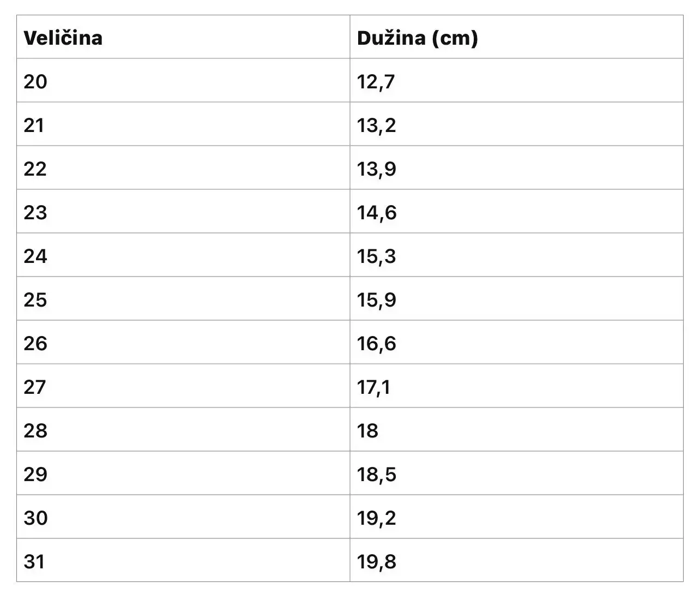Click size 31 in the table
Viewport: 700px width, 600px height.
click(34, 561)
